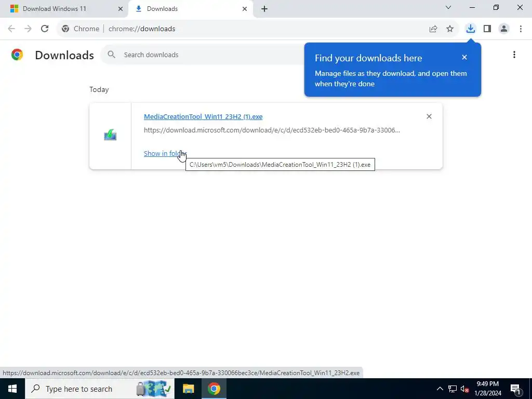
Task: Click the muted volume tray icon
Action: [465, 389]
